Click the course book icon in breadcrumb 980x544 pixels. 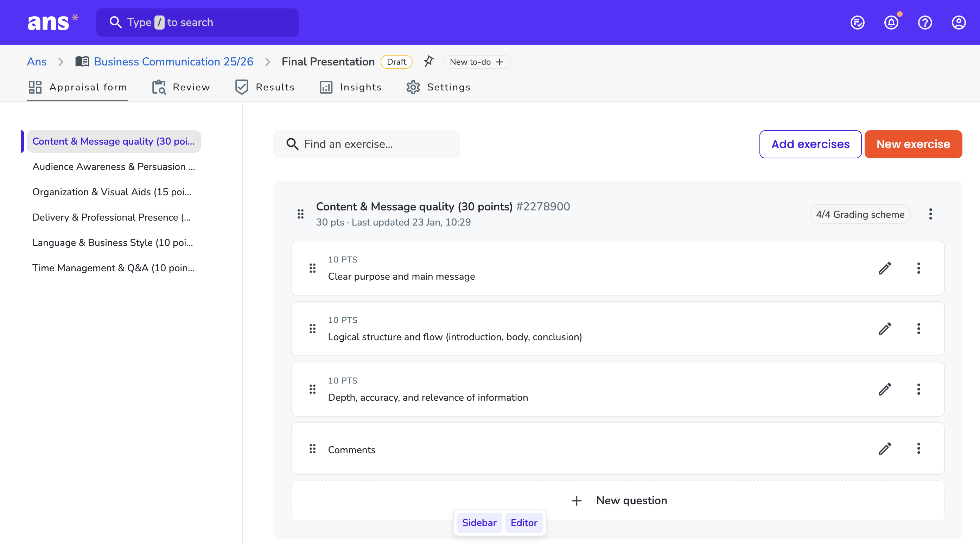click(x=82, y=61)
